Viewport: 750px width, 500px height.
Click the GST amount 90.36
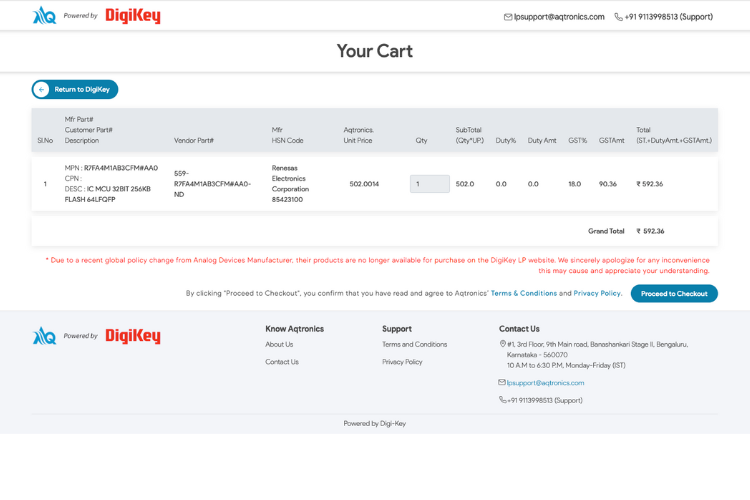(608, 184)
